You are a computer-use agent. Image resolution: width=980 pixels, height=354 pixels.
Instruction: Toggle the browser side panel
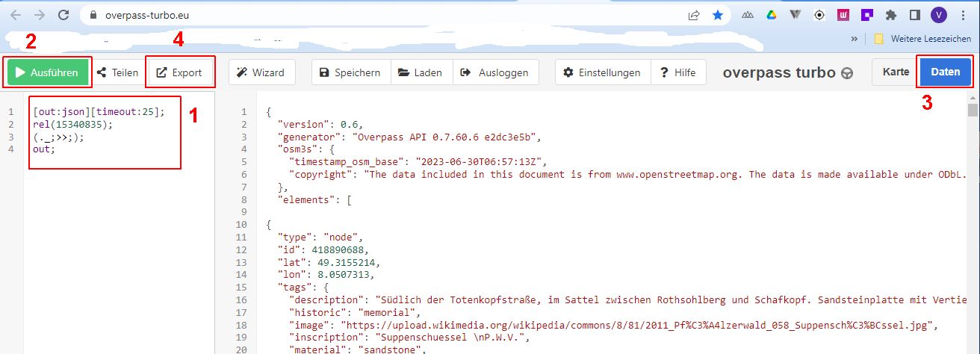(x=914, y=15)
